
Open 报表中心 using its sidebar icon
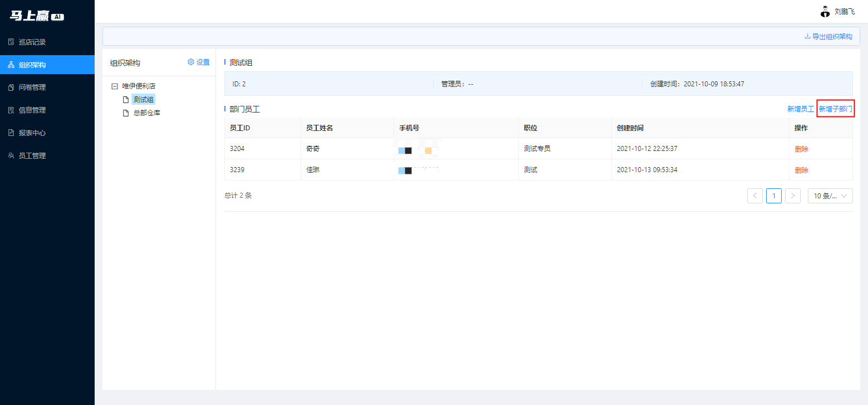coord(11,133)
